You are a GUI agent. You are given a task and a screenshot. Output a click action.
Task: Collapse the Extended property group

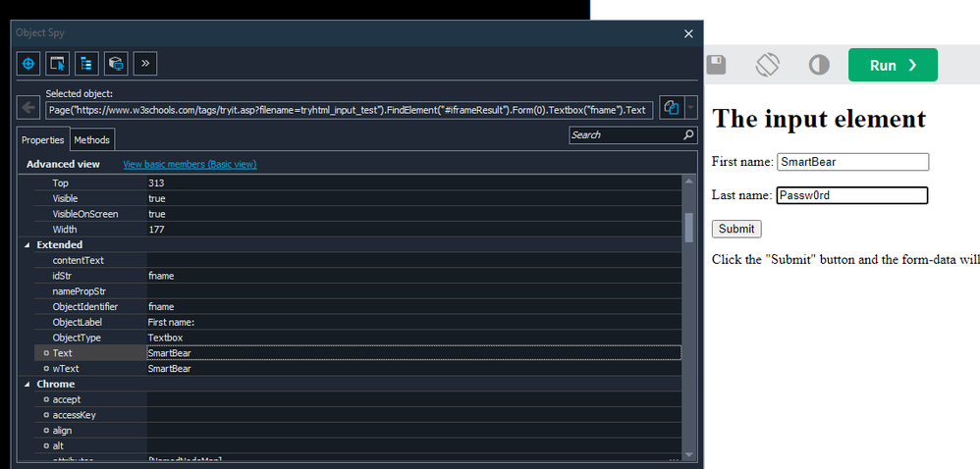(27, 245)
